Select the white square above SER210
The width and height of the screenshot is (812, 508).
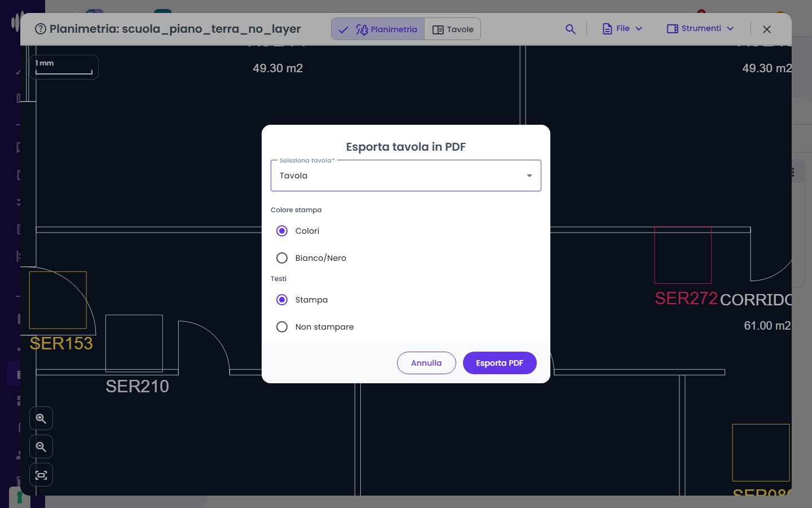[134, 343]
